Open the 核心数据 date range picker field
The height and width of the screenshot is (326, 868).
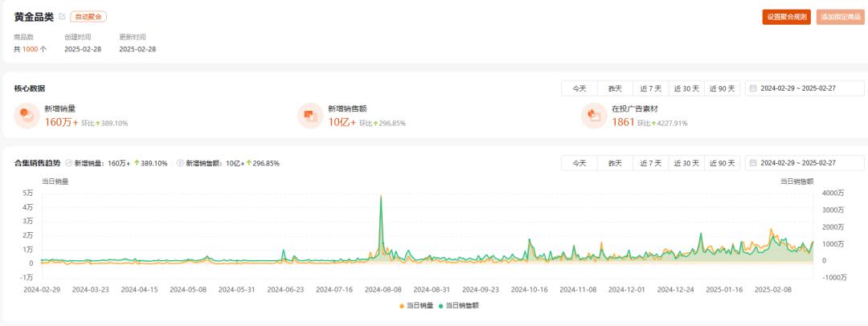(805, 88)
